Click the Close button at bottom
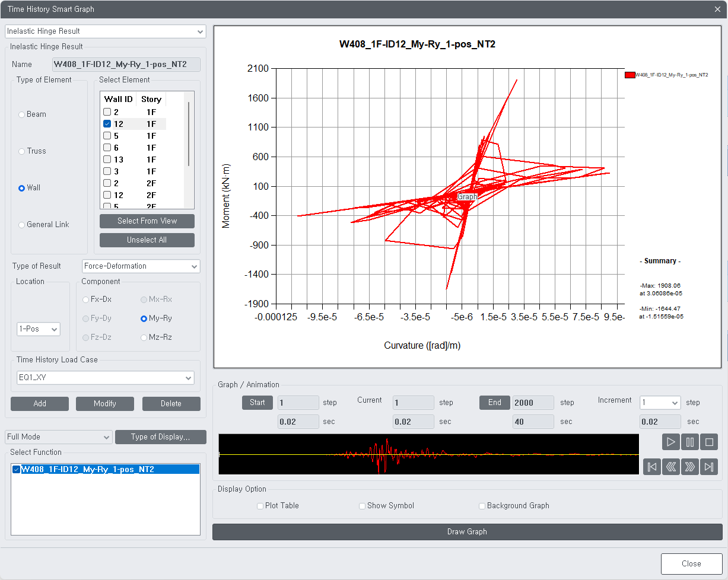Screen dimensions: 728x580 pyautogui.click(x=692, y=564)
